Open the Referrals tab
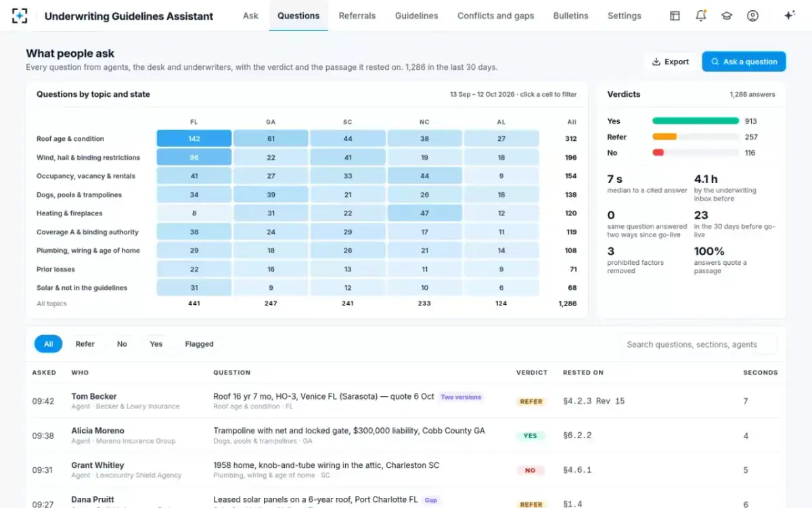The height and width of the screenshot is (508, 812). click(x=357, y=16)
